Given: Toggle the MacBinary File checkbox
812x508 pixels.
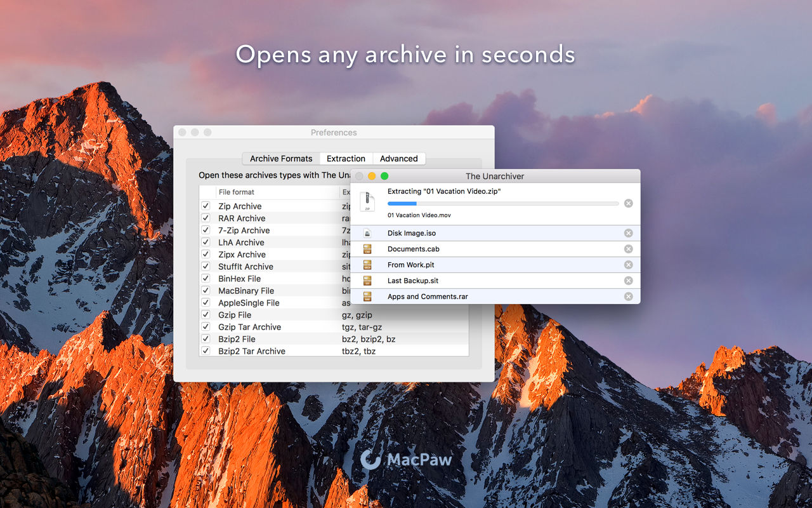Looking at the screenshot, I should point(206,290).
